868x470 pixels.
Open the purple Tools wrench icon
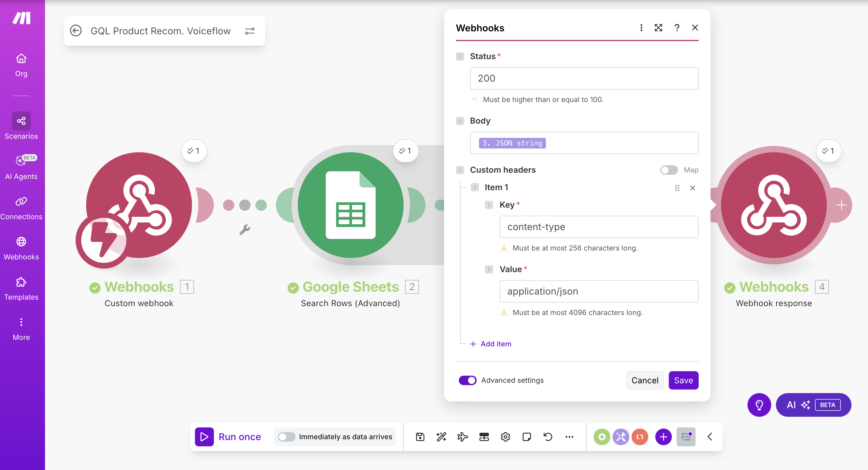621,437
